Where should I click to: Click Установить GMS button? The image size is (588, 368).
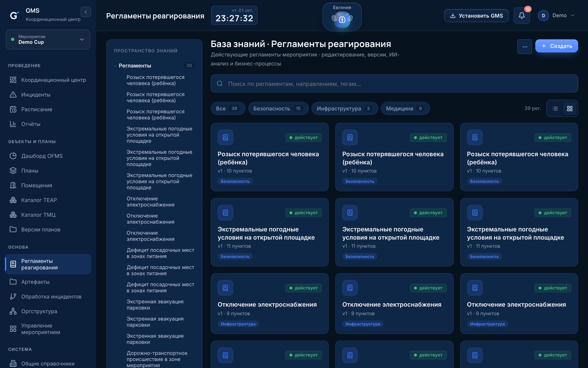click(476, 16)
